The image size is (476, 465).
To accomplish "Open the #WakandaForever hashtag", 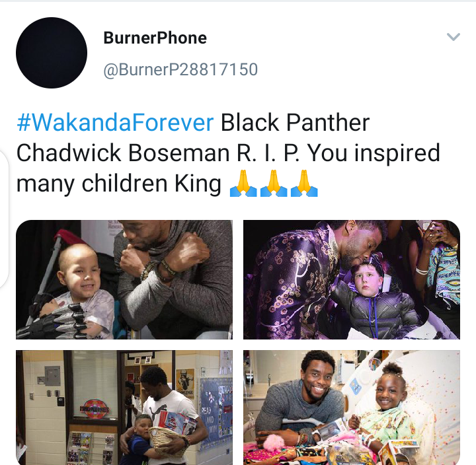I will pos(115,123).
